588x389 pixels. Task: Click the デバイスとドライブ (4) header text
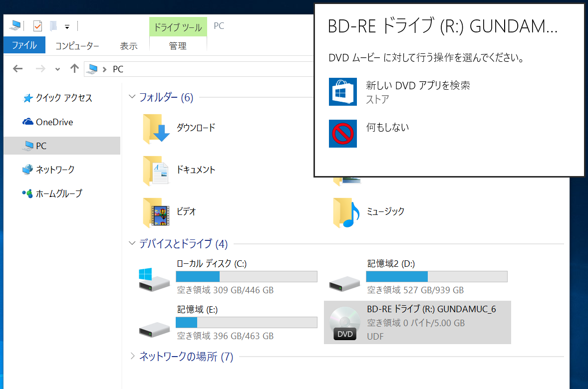183,244
